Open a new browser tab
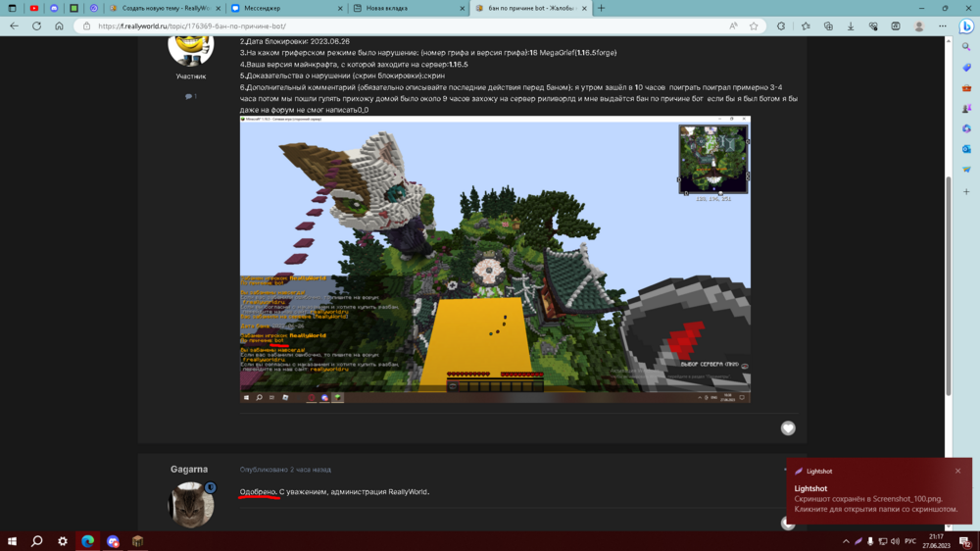 pyautogui.click(x=602, y=8)
